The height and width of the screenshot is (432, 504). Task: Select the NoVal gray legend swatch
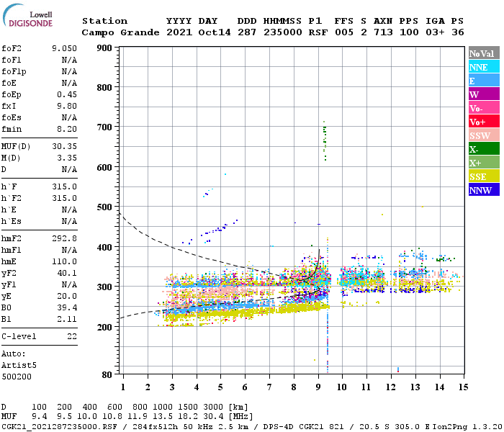[x=484, y=53]
